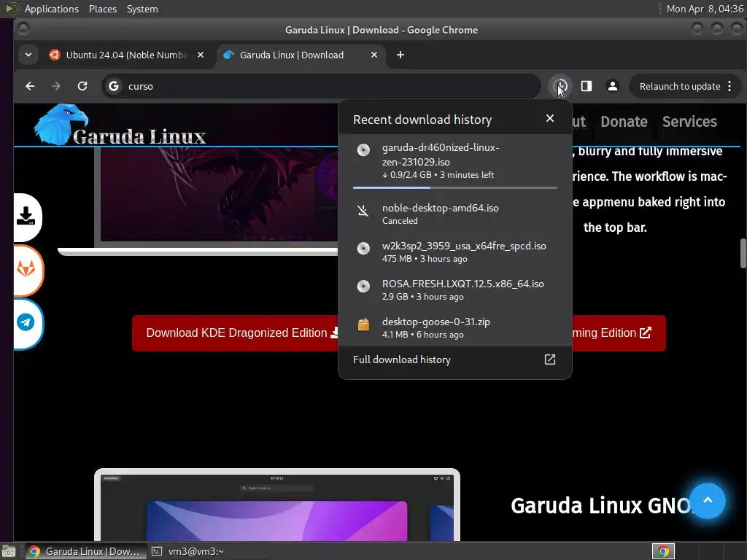The image size is (747, 560).
Task: Click the page vertical scrollbar thumb
Action: coord(743,253)
